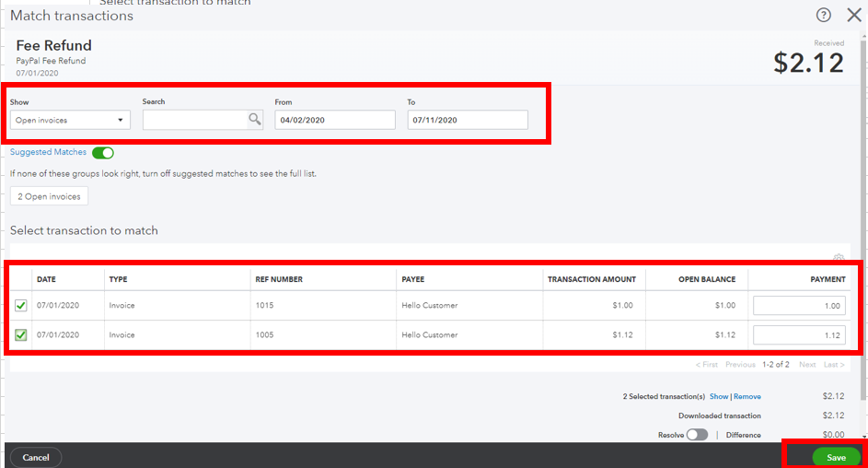Open table settings gear icon
Image resolution: width=868 pixels, height=468 pixels.
839,258
